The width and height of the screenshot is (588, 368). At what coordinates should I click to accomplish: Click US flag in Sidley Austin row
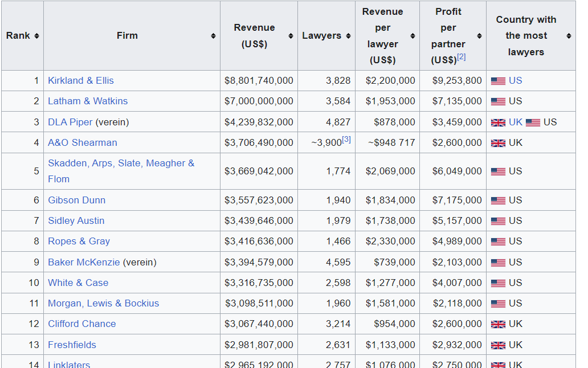[498, 221]
